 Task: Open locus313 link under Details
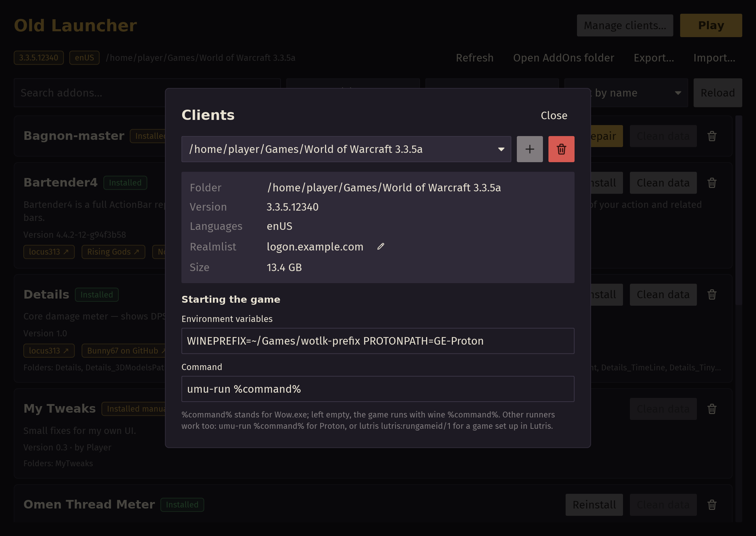coord(49,351)
